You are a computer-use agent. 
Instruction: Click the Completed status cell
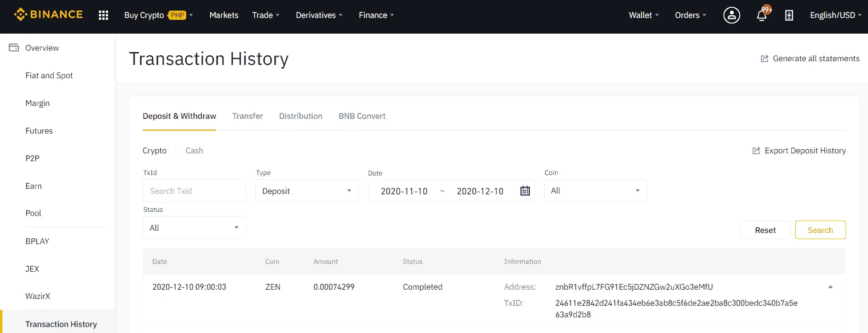[x=422, y=287]
